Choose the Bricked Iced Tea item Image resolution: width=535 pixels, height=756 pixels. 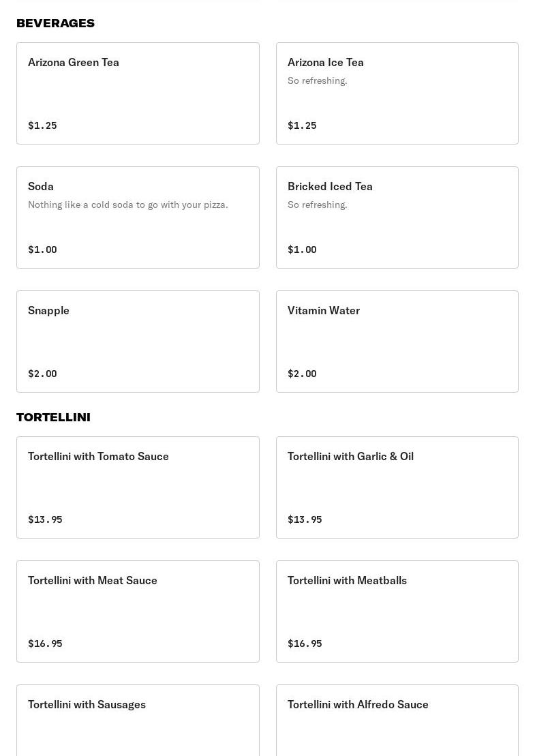tap(397, 217)
